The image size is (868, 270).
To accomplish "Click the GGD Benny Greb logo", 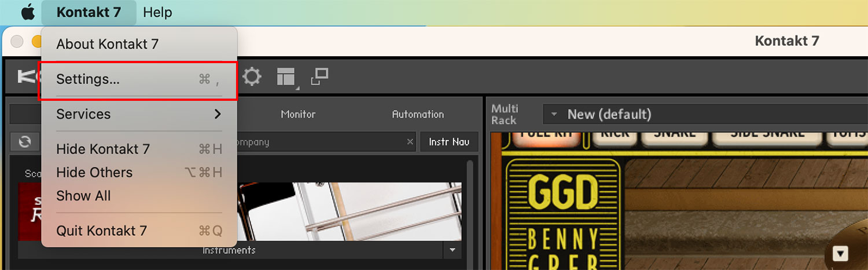I will coord(562,213).
